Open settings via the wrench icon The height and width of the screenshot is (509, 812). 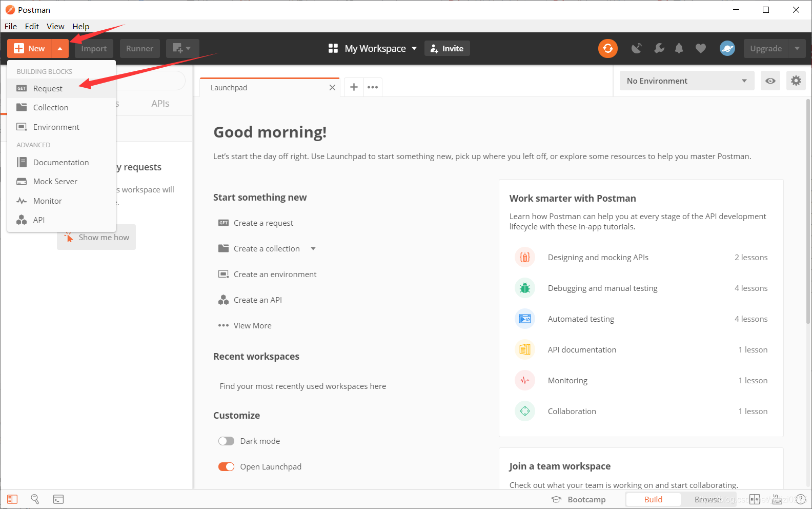(x=659, y=48)
